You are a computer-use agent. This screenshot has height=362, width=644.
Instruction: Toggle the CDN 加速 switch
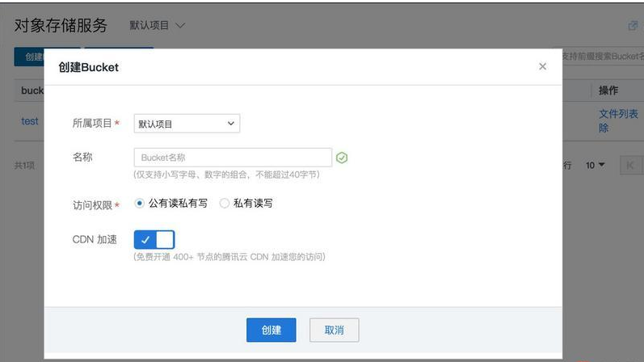click(x=154, y=239)
